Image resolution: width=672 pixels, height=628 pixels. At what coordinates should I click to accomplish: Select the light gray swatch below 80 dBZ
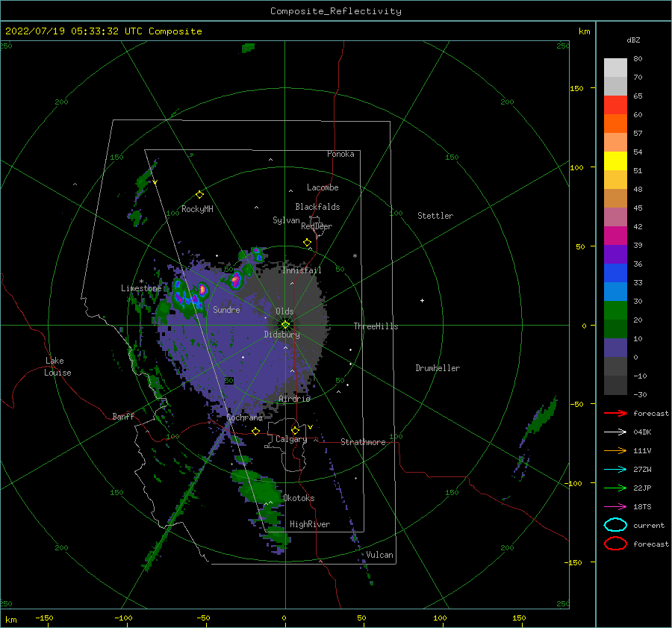615,67
